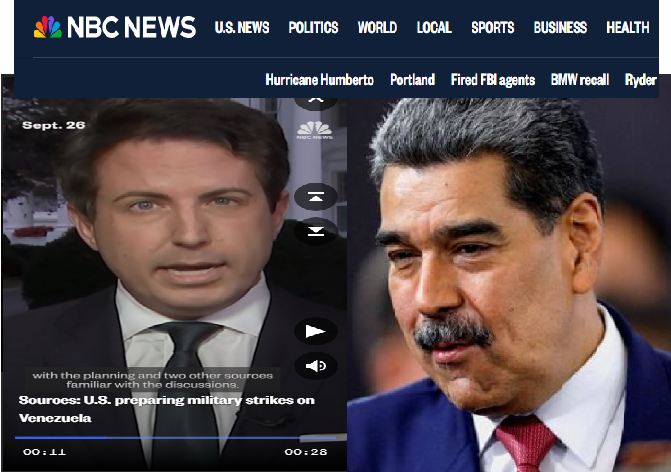Viewport: 671px width, 472px height.
Task: Mute the video with the speaker icon
Action: click(315, 366)
